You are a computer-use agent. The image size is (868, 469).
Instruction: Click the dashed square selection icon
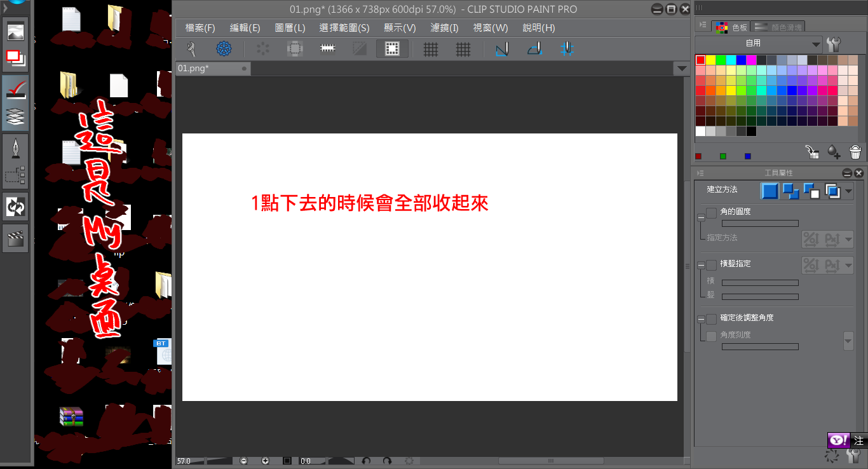point(294,49)
